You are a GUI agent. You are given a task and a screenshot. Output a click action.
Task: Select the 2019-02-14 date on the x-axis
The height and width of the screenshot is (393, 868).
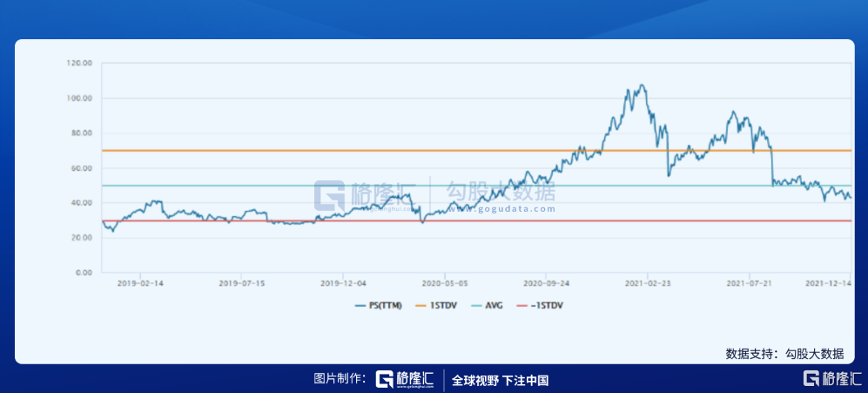141,283
